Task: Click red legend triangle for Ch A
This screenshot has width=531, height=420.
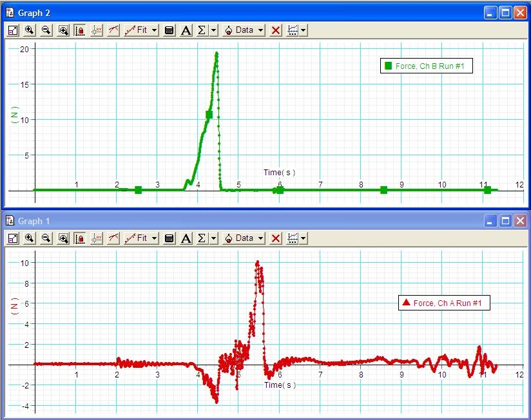Action: coord(407,302)
